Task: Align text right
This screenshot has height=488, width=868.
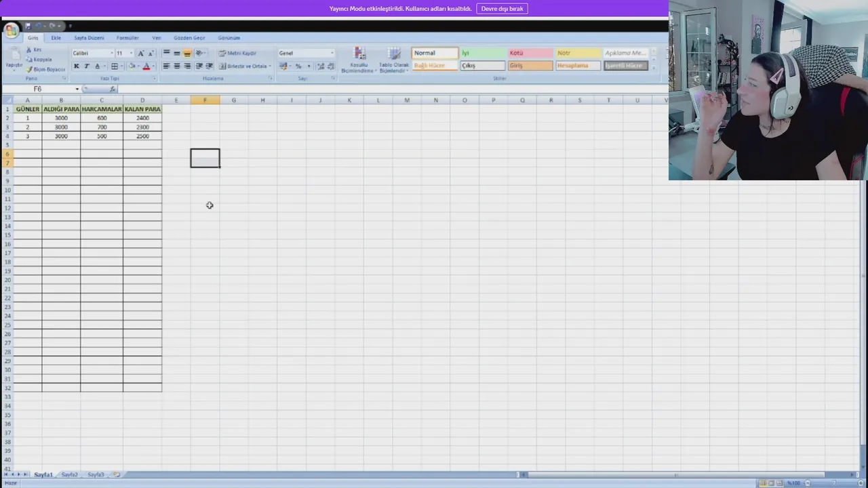Action: tap(187, 66)
